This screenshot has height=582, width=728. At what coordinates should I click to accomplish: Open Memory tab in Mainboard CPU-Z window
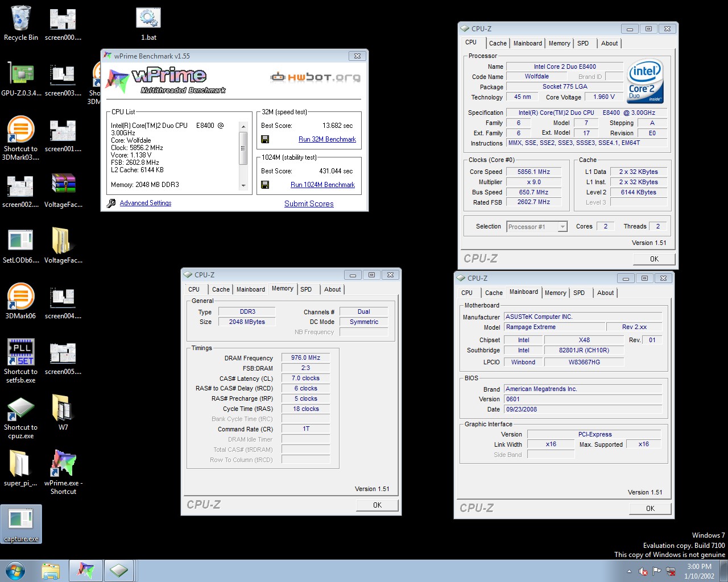click(x=556, y=293)
